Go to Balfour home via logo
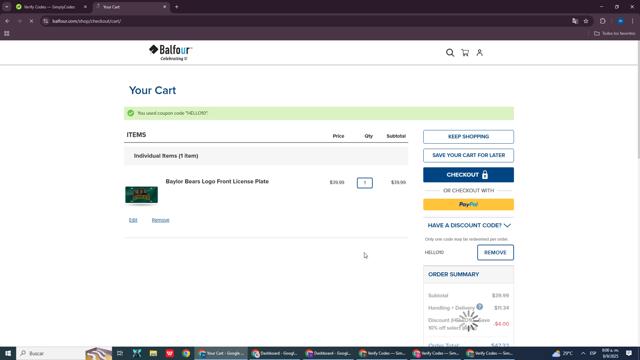 click(171, 53)
